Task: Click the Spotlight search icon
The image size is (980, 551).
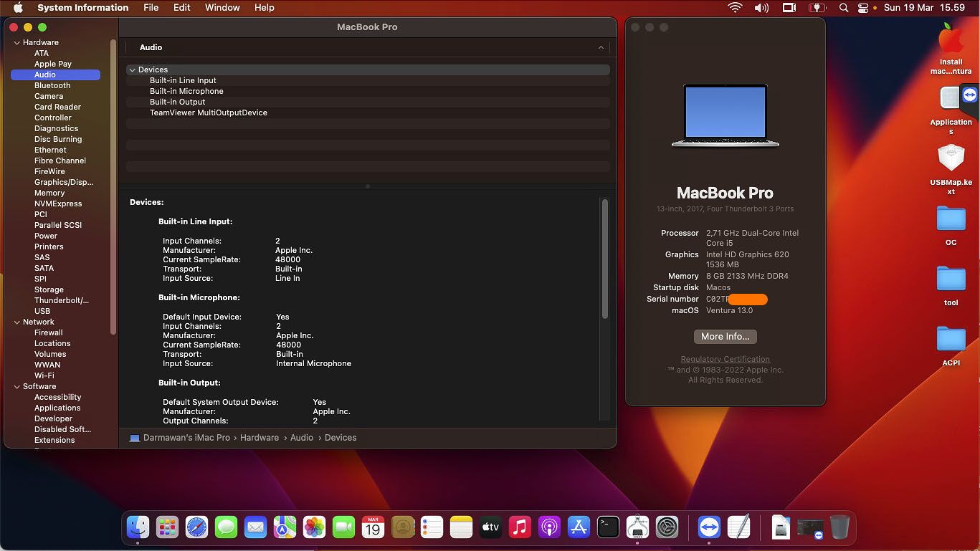Action: 844,8
